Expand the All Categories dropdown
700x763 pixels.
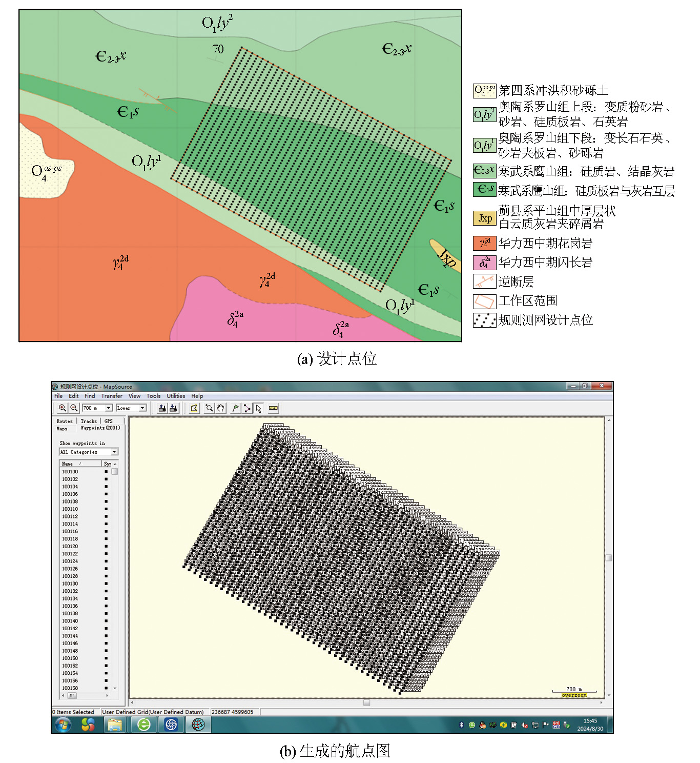[114, 452]
